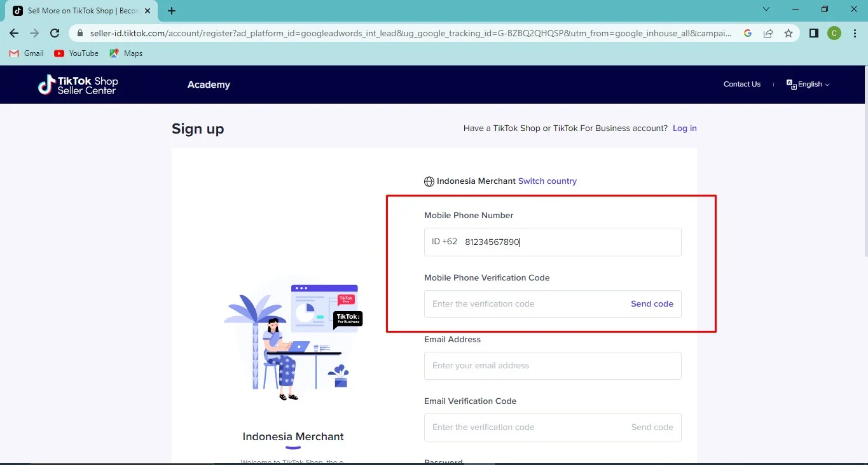Send code for mobile phone verification

tap(652, 304)
